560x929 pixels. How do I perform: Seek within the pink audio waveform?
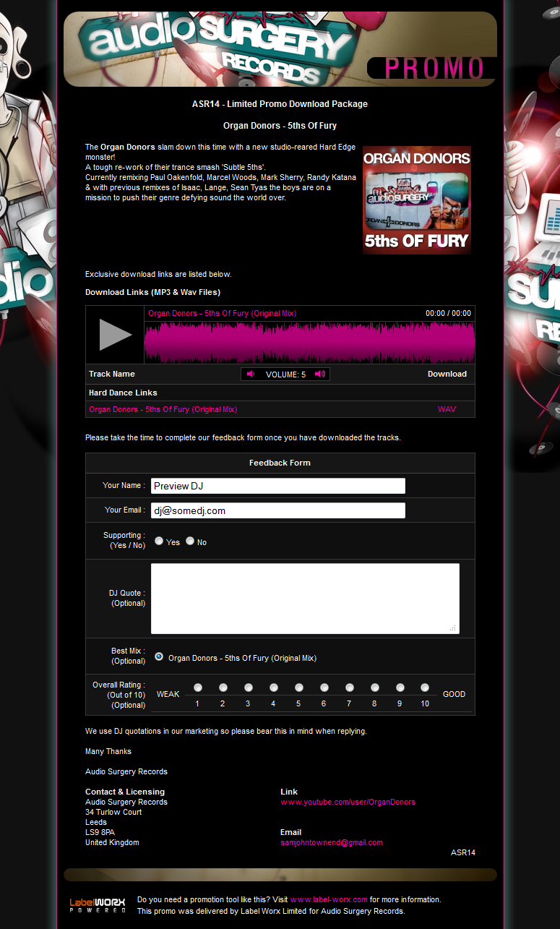309,342
